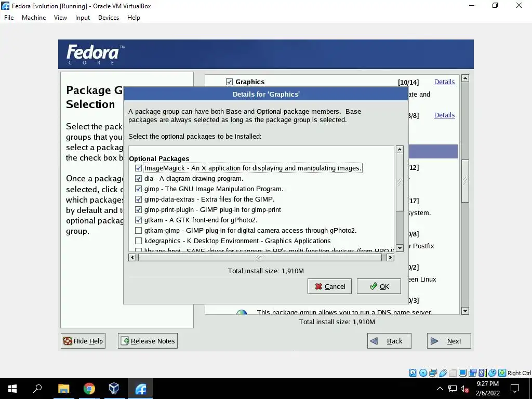Uncheck dia diagram drawing program
532x399 pixels.
[x=138, y=179]
